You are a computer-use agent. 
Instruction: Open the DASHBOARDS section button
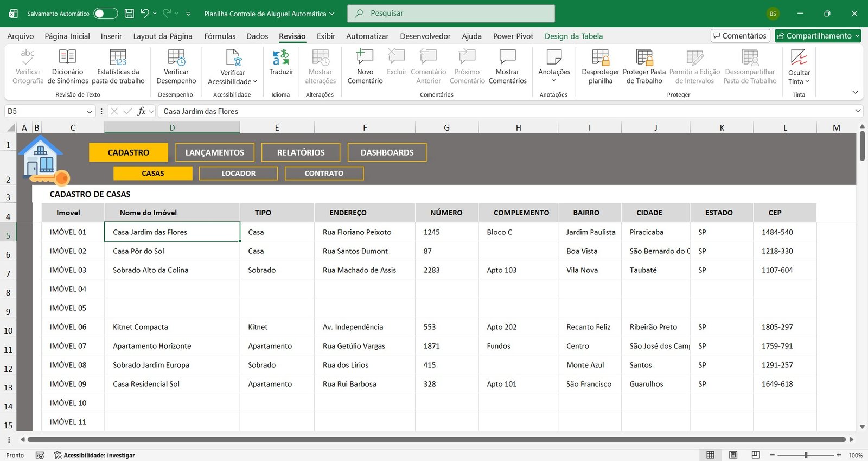[x=387, y=152]
